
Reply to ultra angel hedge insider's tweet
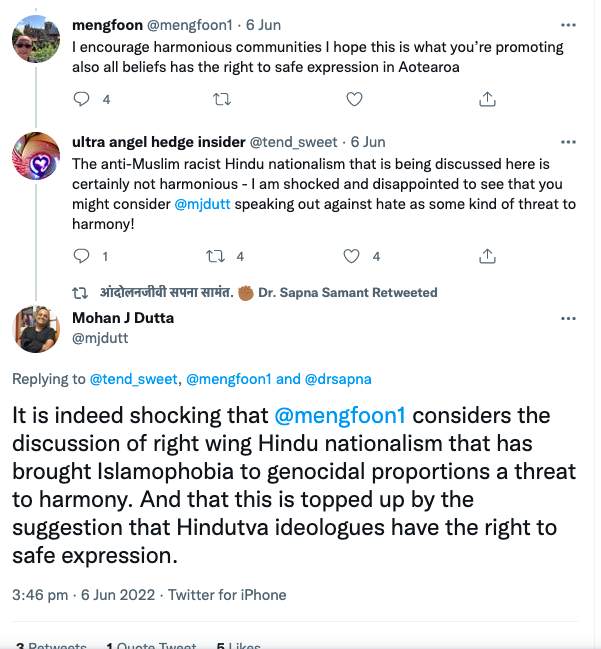tap(82, 256)
